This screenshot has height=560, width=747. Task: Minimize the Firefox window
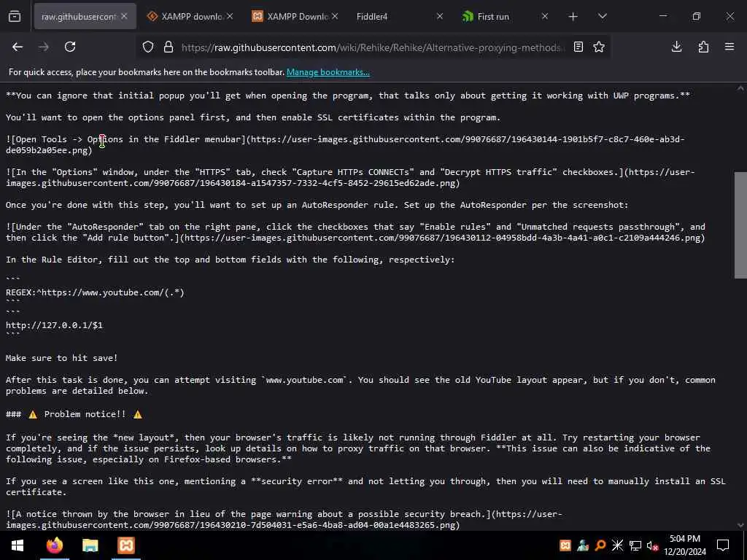(x=662, y=17)
